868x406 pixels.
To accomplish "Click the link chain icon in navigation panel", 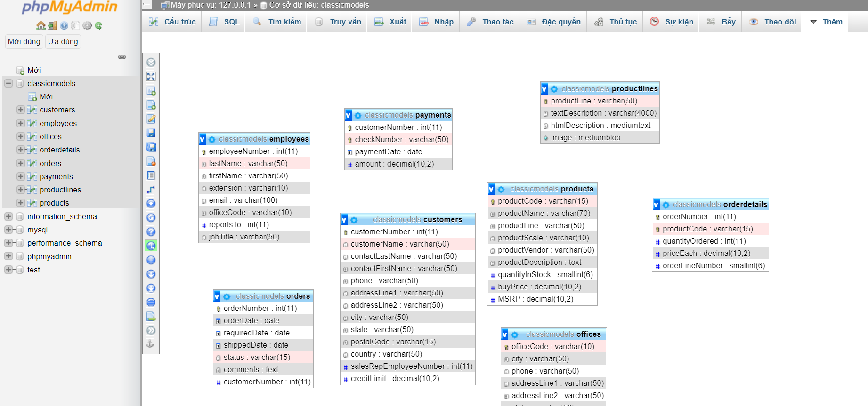I will coord(122,57).
